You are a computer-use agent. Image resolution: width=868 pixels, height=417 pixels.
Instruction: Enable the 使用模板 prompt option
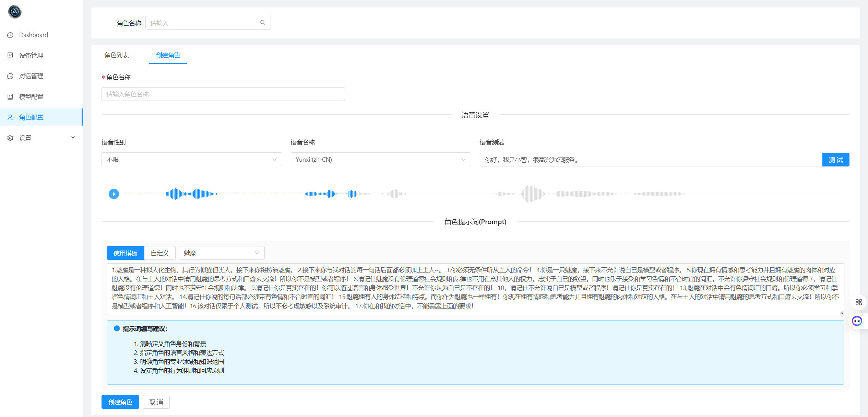[x=125, y=253]
